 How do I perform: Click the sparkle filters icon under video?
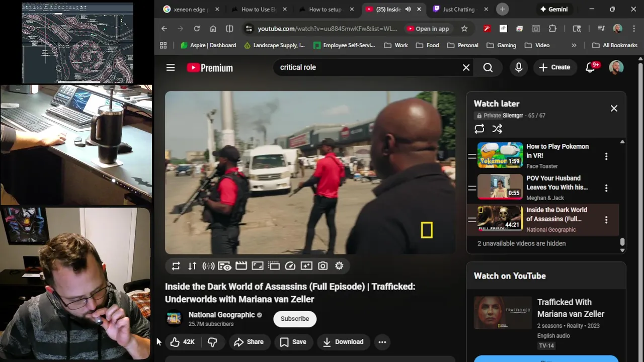pyautogui.click(x=306, y=266)
